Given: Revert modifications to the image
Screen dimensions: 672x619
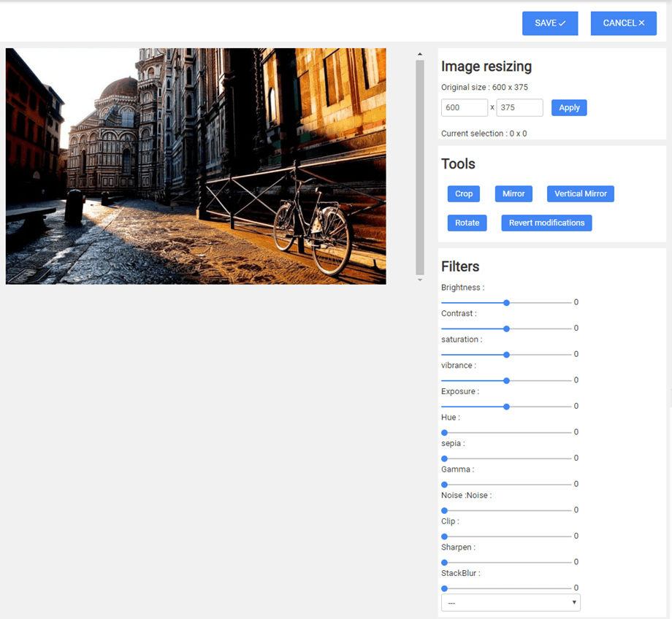Looking at the screenshot, I should click(546, 223).
